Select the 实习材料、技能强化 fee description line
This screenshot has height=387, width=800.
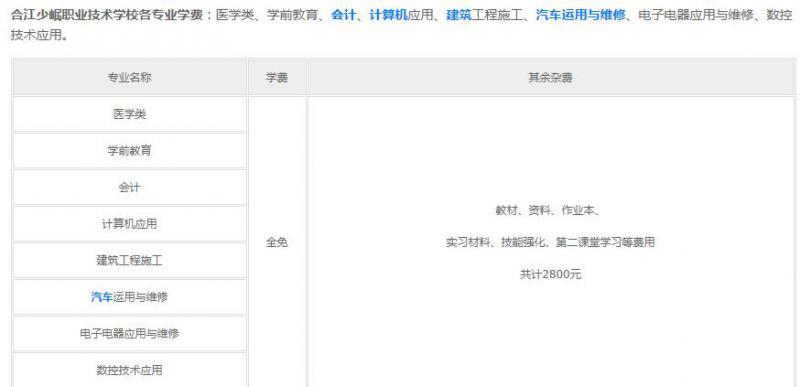click(551, 243)
